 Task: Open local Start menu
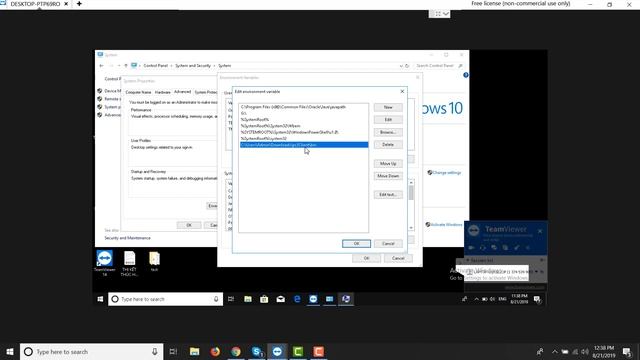[x=10, y=351]
